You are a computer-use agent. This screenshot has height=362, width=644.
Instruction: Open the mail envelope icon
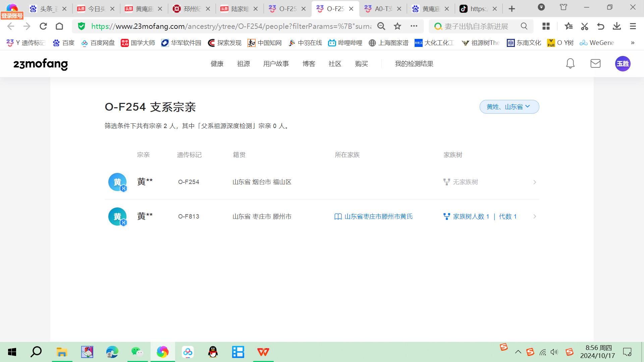[595, 63]
